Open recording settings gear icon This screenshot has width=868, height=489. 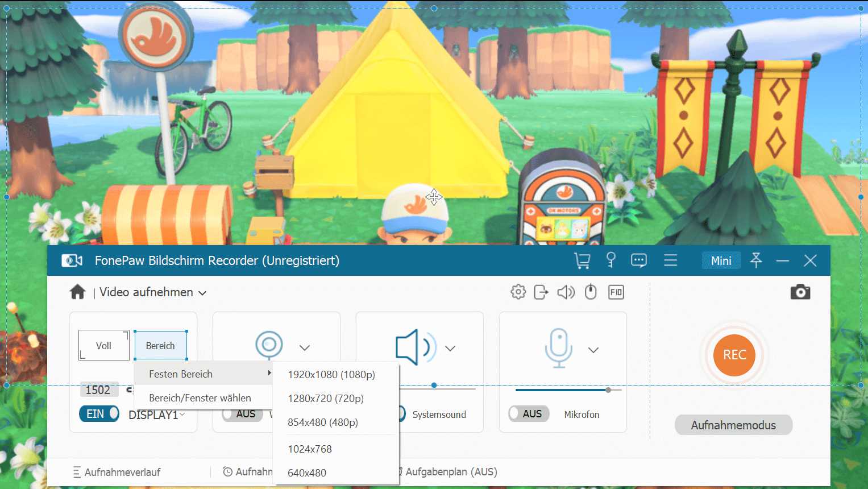point(518,292)
